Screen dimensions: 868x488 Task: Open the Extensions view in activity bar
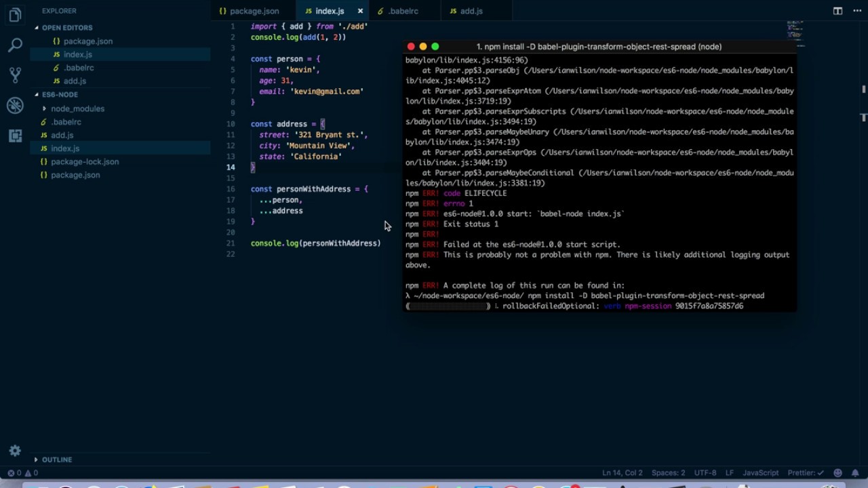click(15, 136)
